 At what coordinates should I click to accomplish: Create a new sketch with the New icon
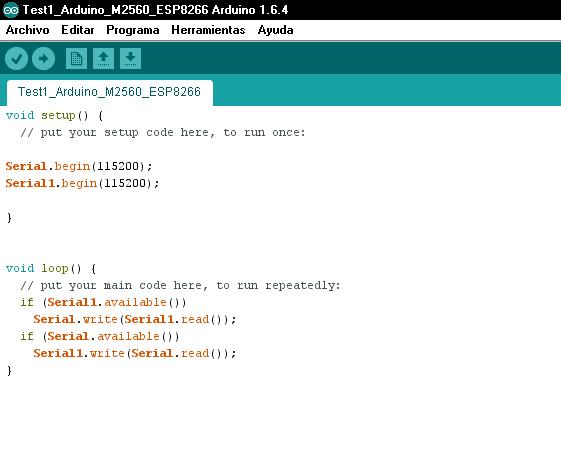(76, 58)
